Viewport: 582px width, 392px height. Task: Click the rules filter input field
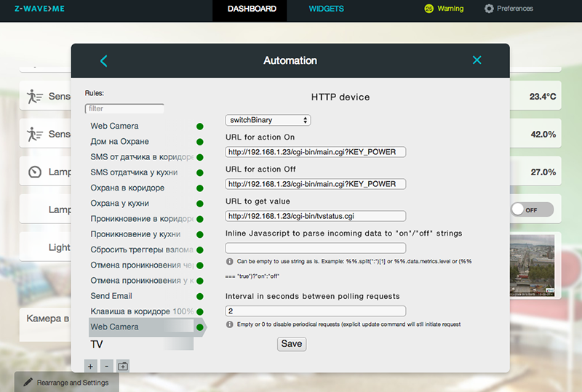click(x=124, y=108)
